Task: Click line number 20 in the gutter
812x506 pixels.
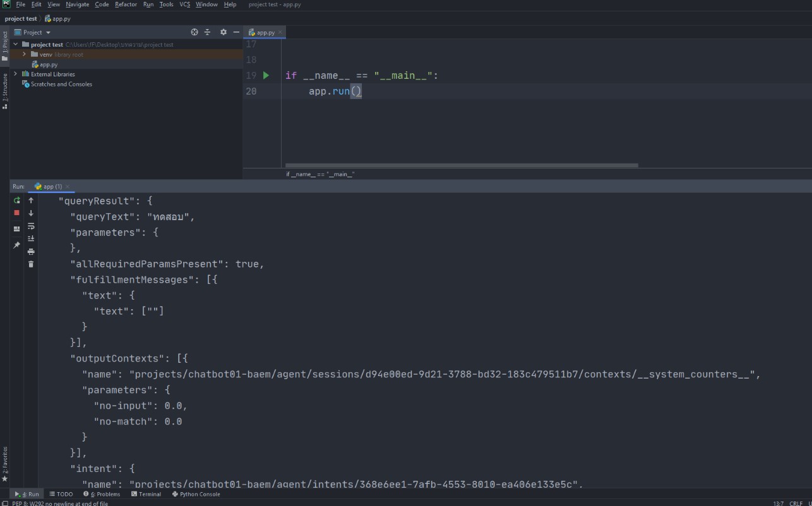Action: (251, 91)
